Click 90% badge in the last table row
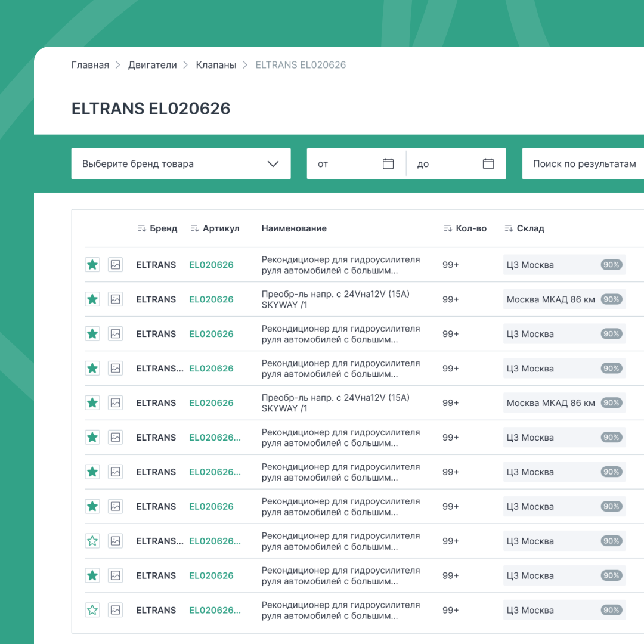Viewport: 644px width, 644px height. pyautogui.click(x=612, y=610)
